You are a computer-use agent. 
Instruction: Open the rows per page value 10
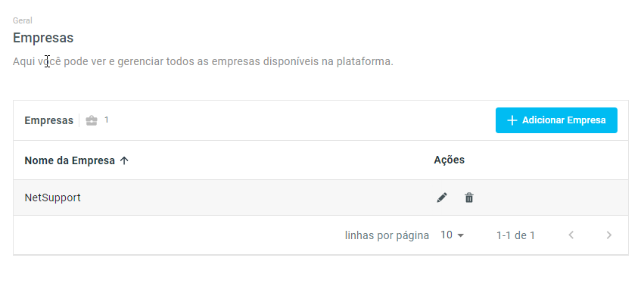(x=446, y=235)
